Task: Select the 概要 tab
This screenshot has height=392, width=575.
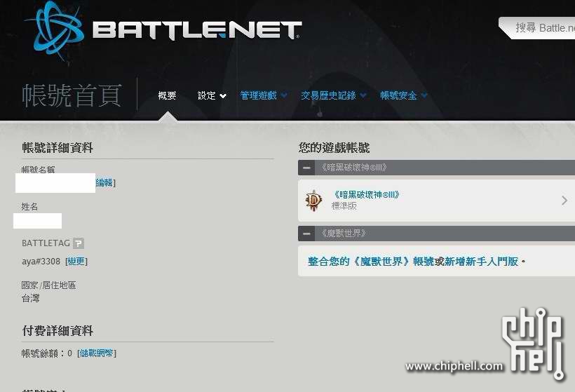Action: 167,95
